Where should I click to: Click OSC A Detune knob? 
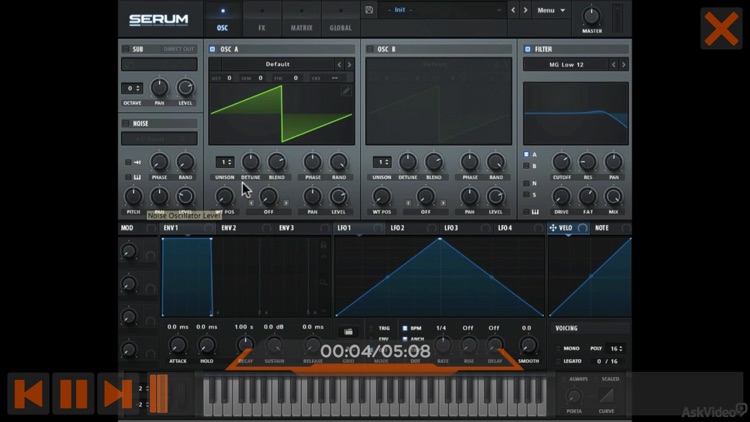coord(251,162)
